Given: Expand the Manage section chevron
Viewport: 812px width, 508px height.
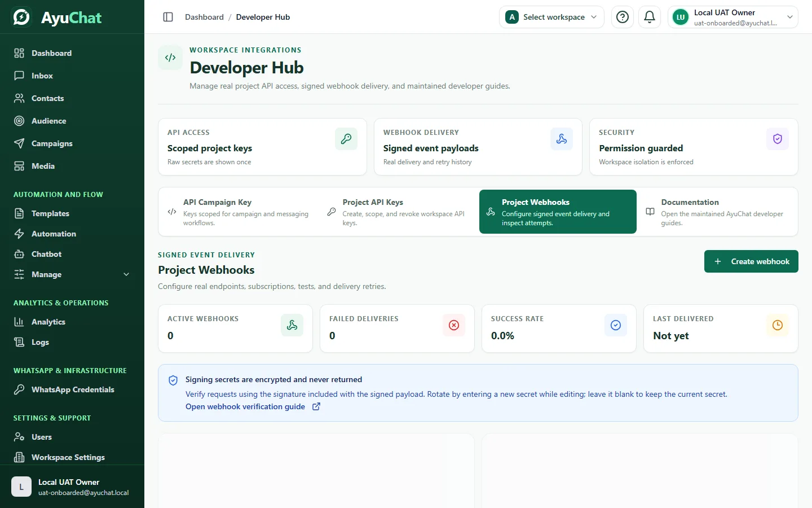Looking at the screenshot, I should point(126,274).
